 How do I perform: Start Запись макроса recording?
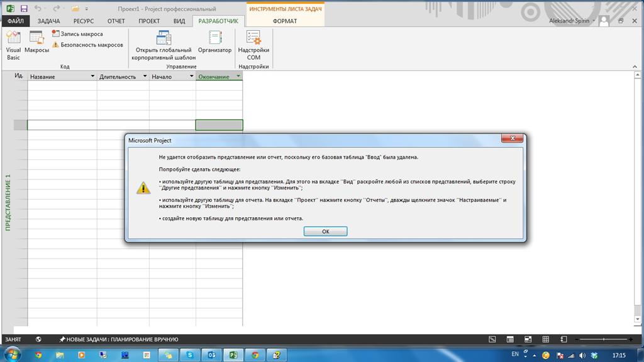point(77,34)
